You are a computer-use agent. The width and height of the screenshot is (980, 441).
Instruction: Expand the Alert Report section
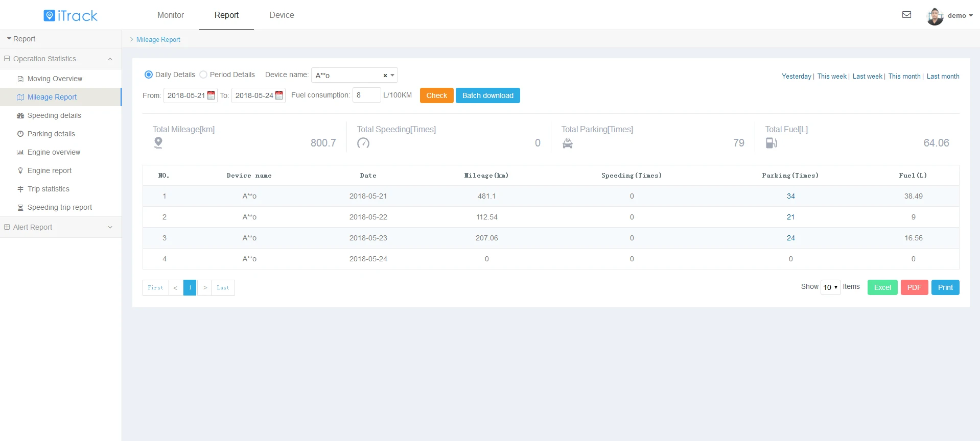coord(61,227)
